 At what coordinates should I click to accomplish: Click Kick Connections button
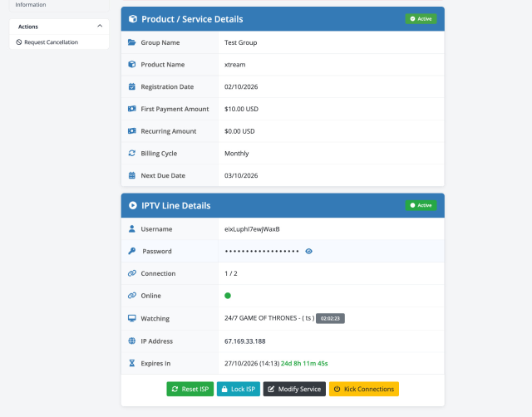[364, 389]
